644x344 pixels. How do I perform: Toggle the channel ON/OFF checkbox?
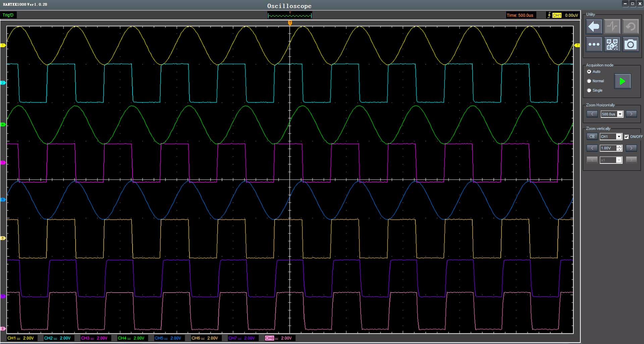tap(626, 137)
